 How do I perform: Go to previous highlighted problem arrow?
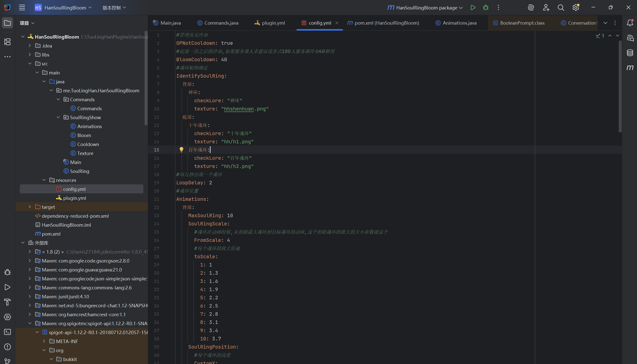pos(610,36)
